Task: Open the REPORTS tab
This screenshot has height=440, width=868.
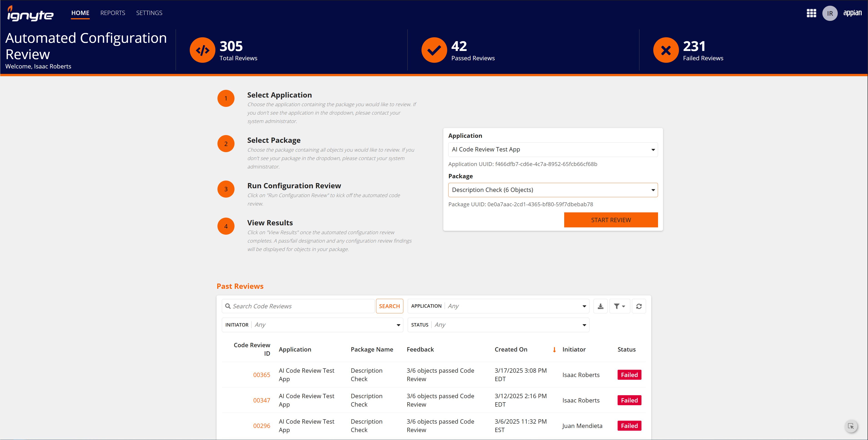Action: (x=112, y=13)
